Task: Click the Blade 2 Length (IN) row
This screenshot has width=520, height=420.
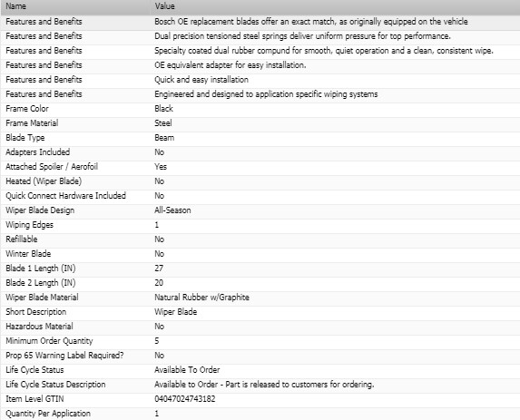Action: pos(260,283)
